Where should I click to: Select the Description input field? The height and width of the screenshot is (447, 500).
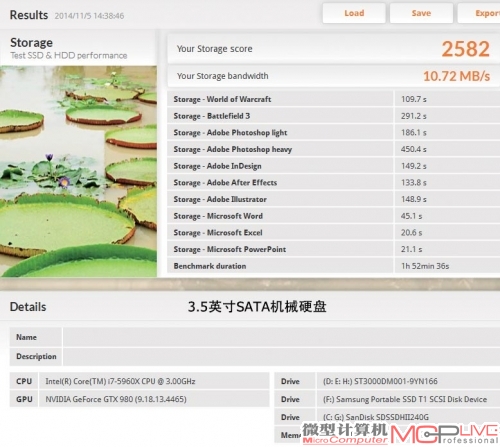pyautogui.click(x=281, y=356)
